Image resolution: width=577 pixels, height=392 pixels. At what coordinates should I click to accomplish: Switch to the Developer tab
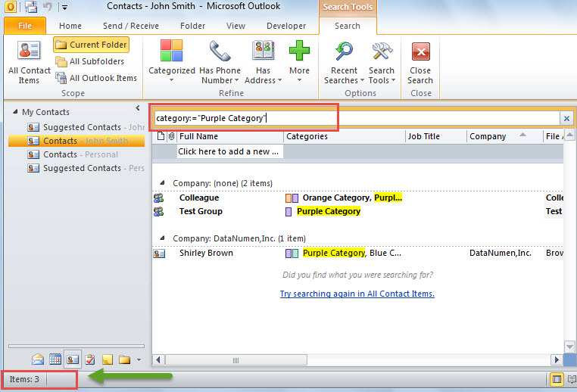pos(286,26)
